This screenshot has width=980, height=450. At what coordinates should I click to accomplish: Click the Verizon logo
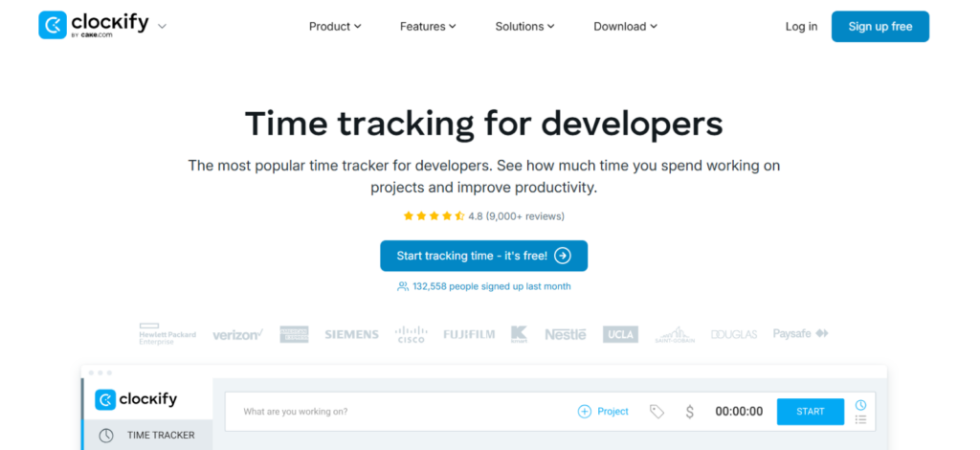tap(237, 335)
